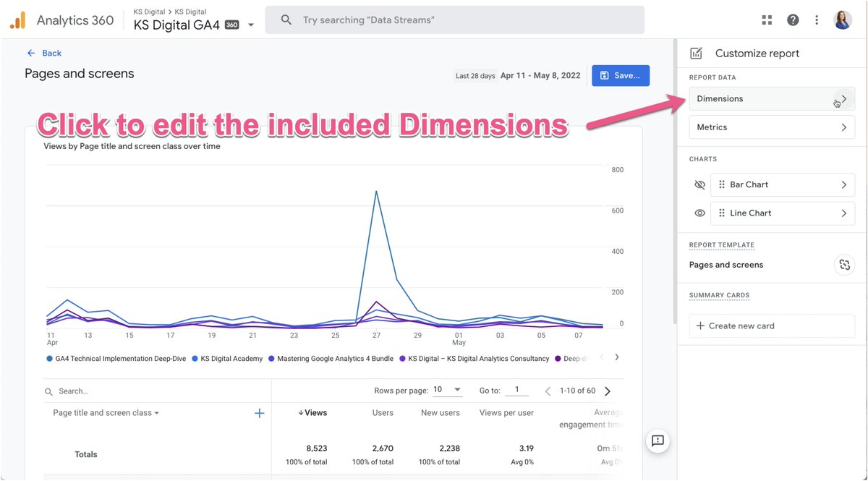Click legend item KS Digital Analytics Consultancy
This screenshot has height=481, width=868.
coord(474,359)
